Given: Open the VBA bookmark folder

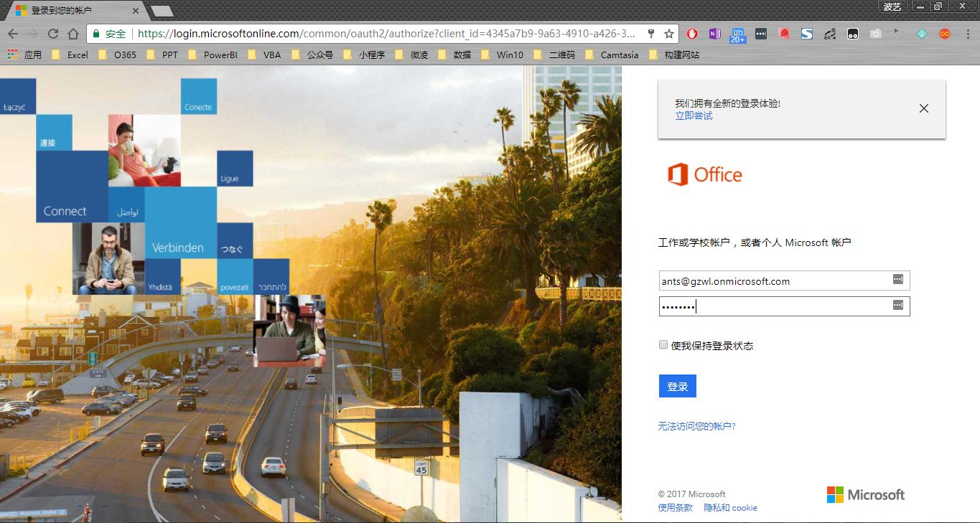Looking at the screenshot, I should click(263, 55).
